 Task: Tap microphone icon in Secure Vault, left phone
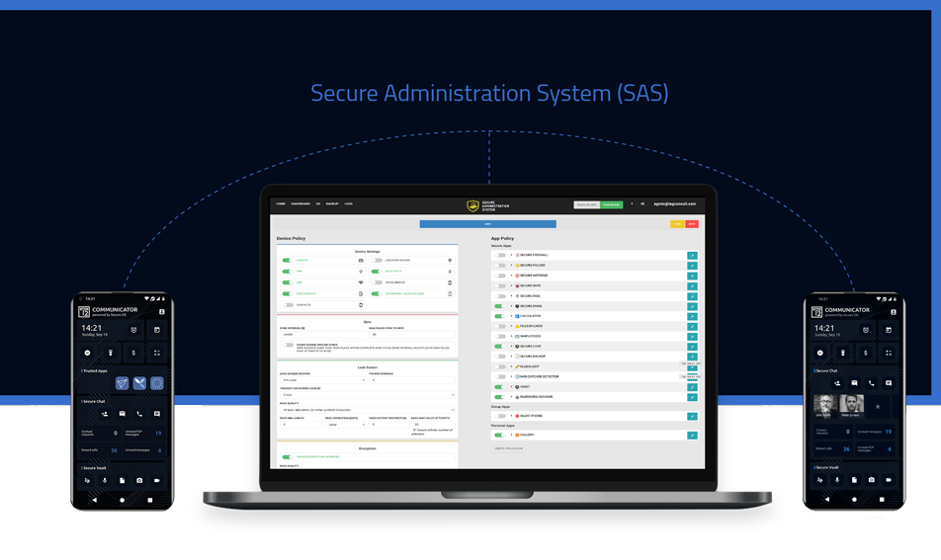coord(105,480)
